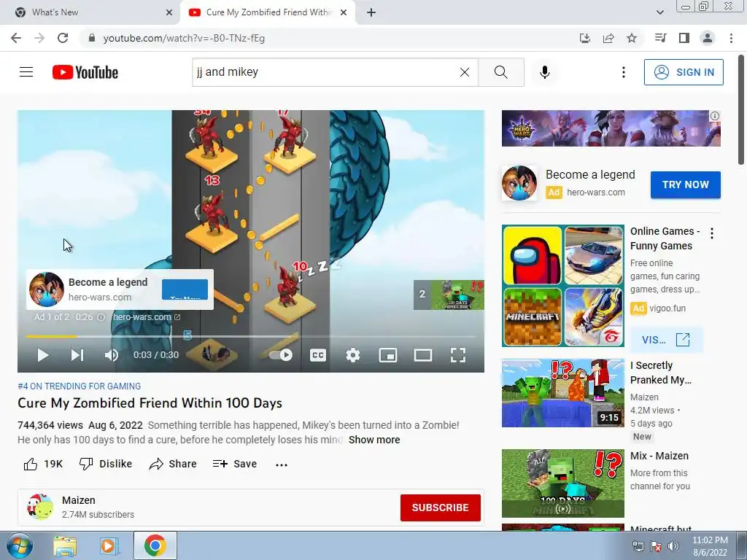The width and height of the screenshot is (747, 560).
Task: Dislike the video
Action: 105,464
